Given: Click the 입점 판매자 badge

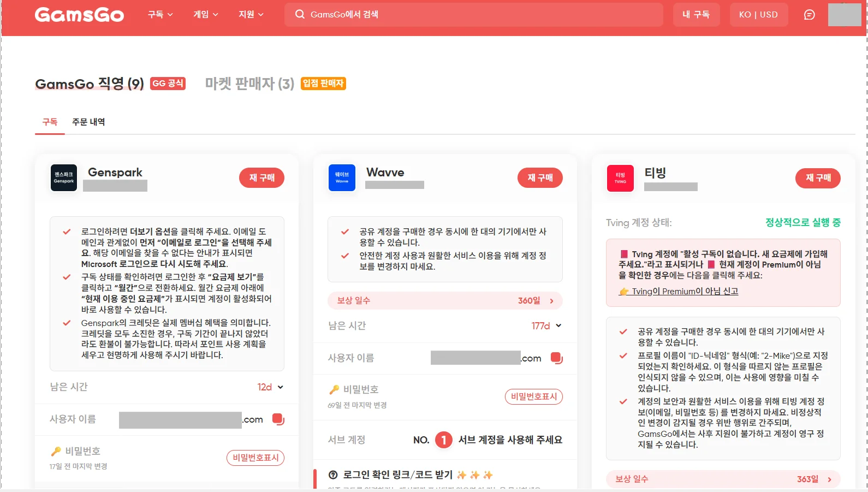Looking at the screenshot, I should pos(323,84).
